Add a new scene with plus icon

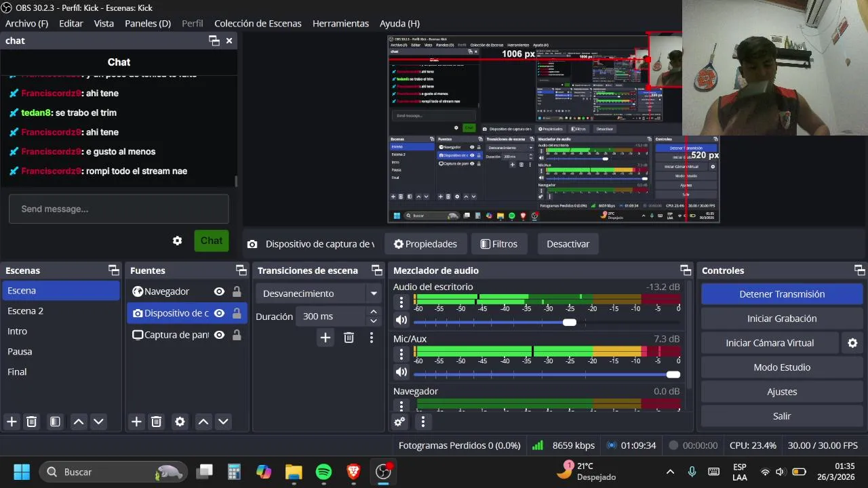pyautogui.click(x=12, y=422)
